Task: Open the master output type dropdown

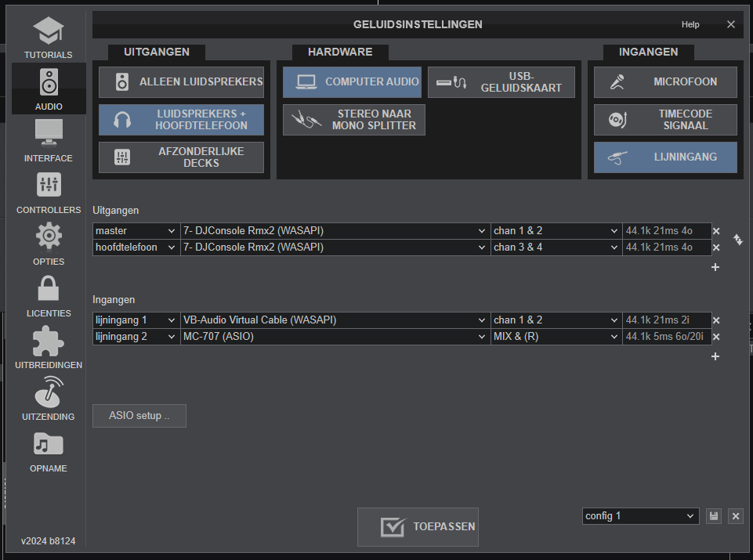Action: click(x=136, y=231)
